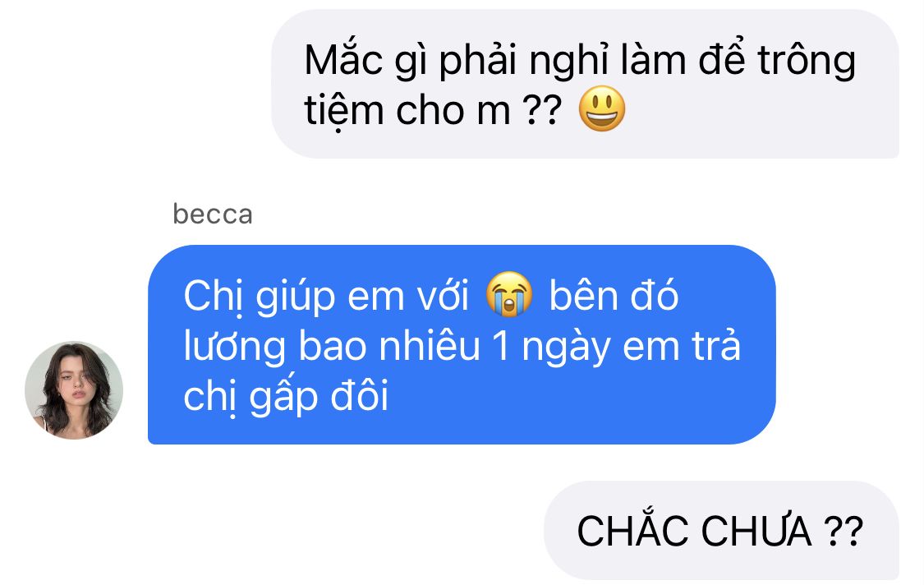Click the words "bên đó" after the crying emoji
Viewport: 924px width, 585px height.
[x=614, y=296]
